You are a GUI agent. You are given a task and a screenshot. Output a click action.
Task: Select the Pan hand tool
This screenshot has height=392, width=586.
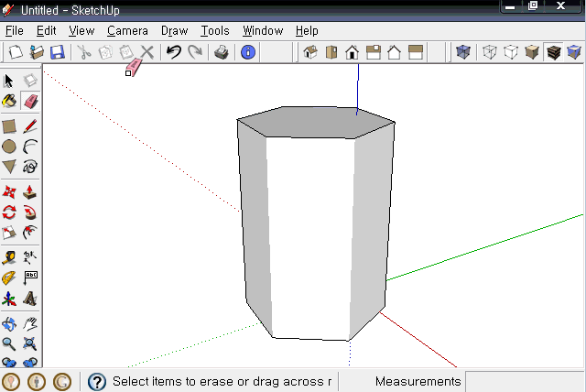30,324
